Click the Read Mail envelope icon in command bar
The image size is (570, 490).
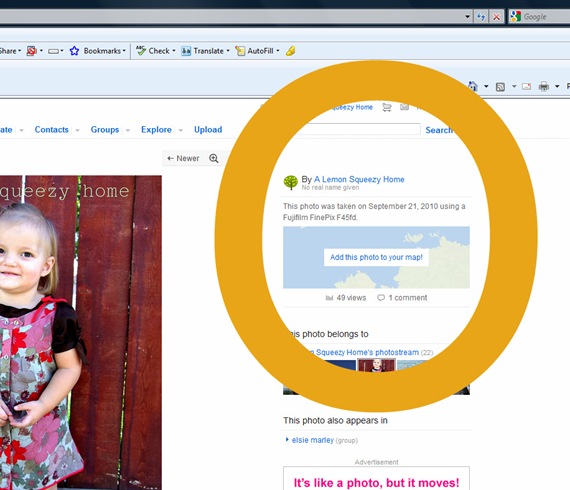click(526, 87)
